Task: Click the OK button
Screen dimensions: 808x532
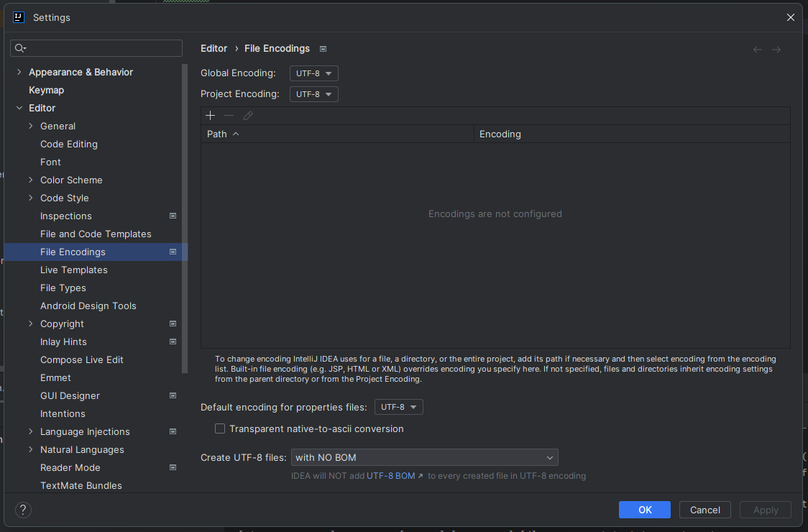Action: pos(645,510)
